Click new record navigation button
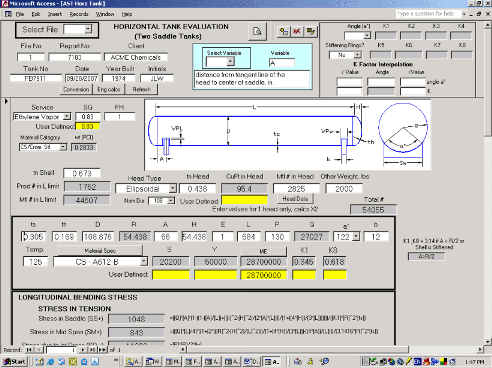This screenshot has width=492, height=368. tap(103, 350)
